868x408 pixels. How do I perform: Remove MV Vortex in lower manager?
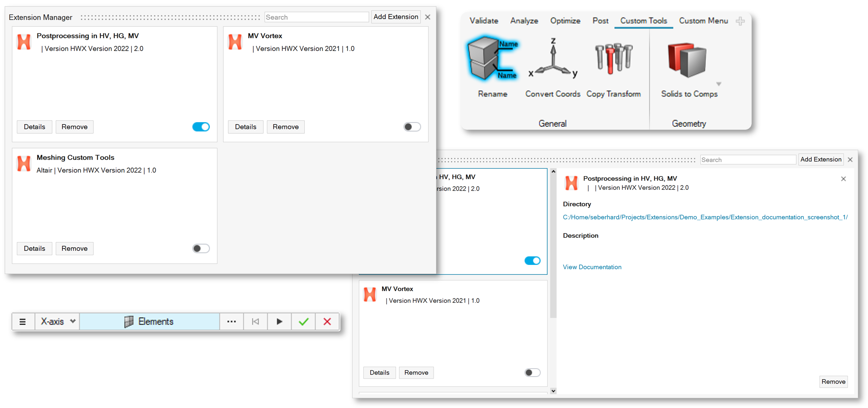(x=416, y=373)
